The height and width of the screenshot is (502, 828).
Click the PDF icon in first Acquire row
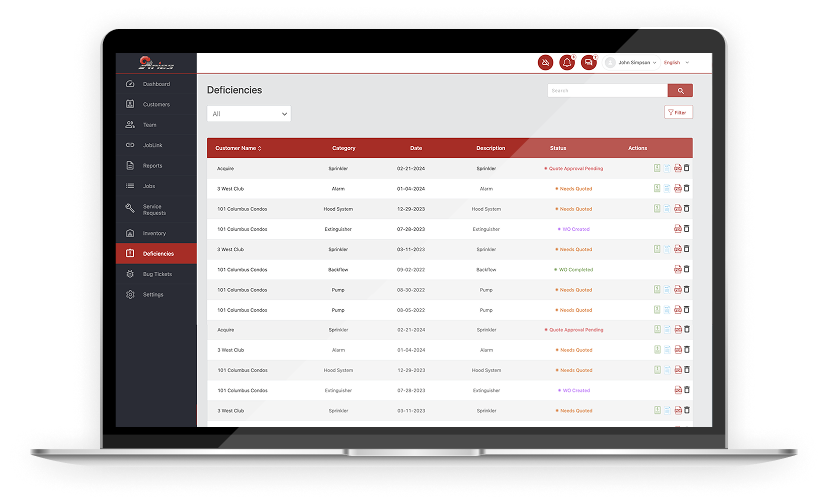(x=677, y=168)
